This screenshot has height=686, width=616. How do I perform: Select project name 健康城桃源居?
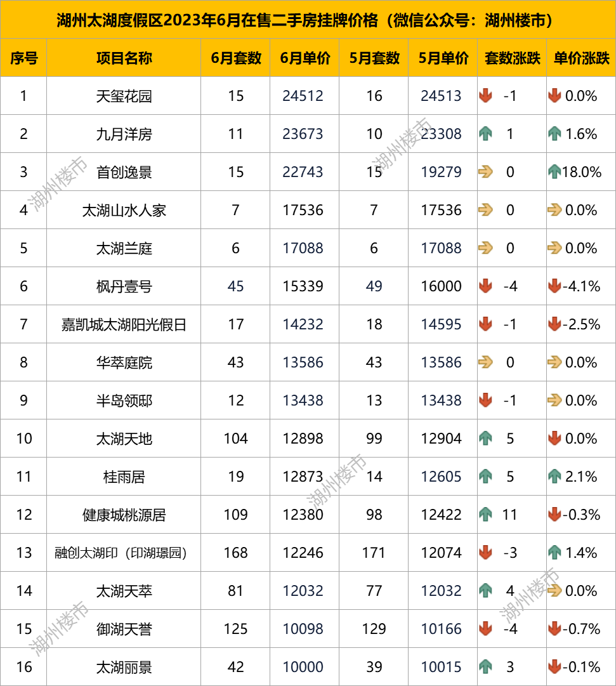[x=124, y=515]
